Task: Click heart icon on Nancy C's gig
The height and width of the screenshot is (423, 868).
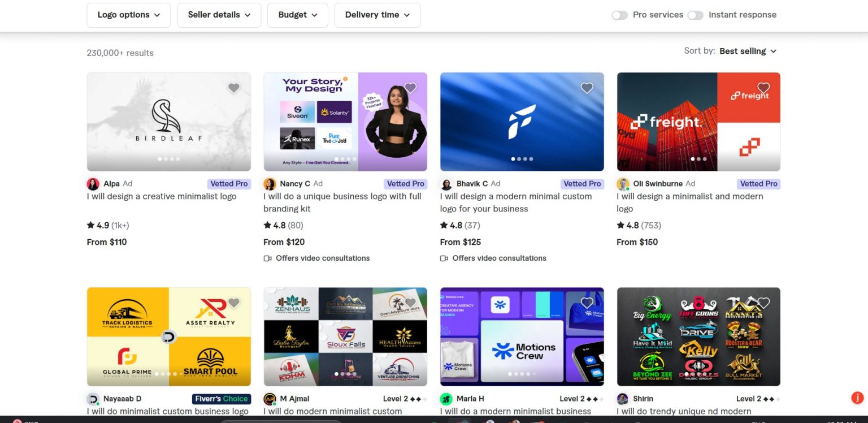Action: pyautogui.click(x=410, y=88)
